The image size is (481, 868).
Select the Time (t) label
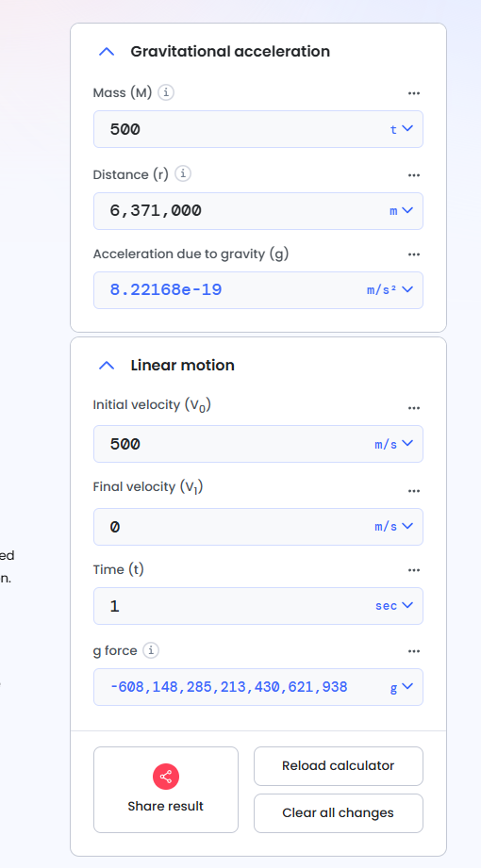[x=119, y=569]
